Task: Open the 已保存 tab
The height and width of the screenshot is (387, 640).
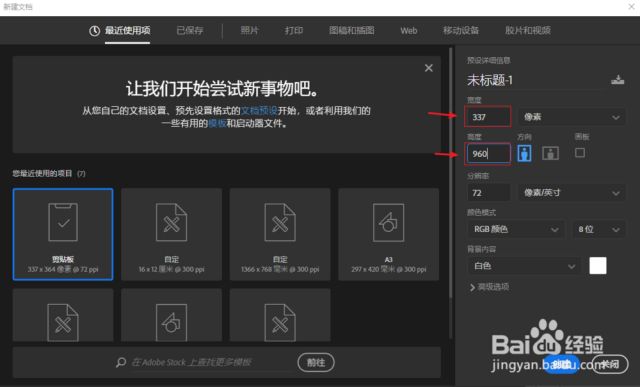Action: click(x=190, y=31)
